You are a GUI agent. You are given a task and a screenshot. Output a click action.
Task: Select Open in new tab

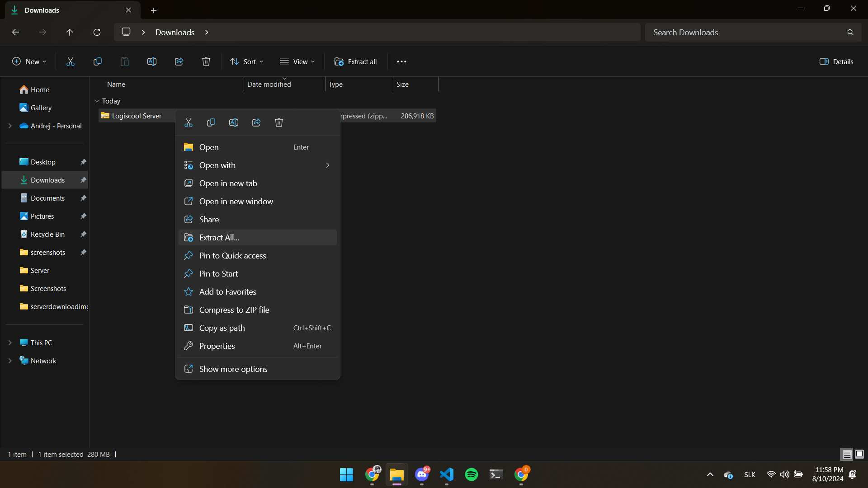(258, 183)
